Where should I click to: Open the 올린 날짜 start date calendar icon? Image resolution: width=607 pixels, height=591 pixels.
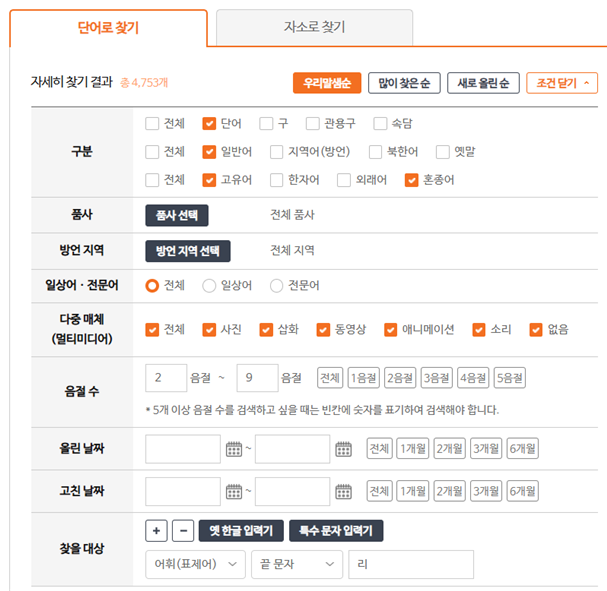(x=234, y=449)
